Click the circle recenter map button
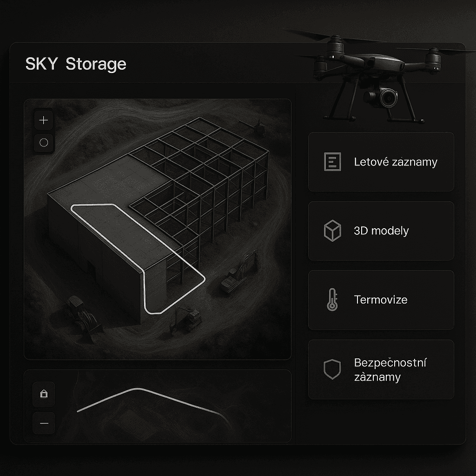 44,142
